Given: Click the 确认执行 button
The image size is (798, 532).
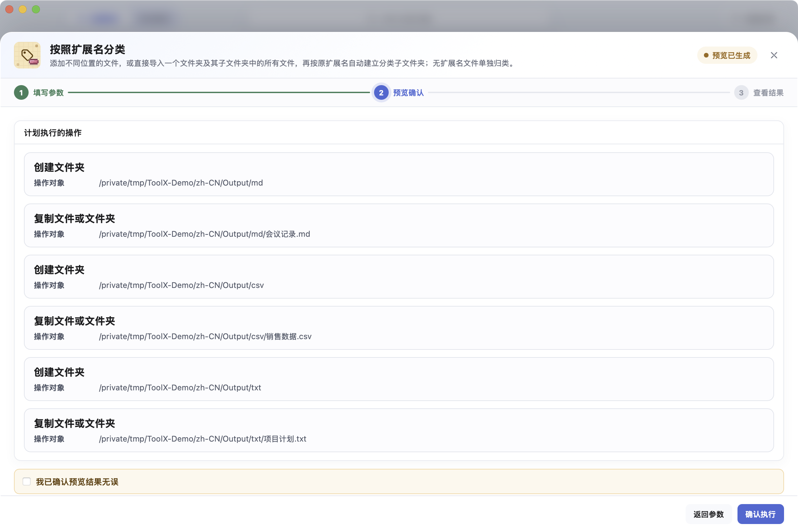Looking at the screenshot, I should click(760, 514).
